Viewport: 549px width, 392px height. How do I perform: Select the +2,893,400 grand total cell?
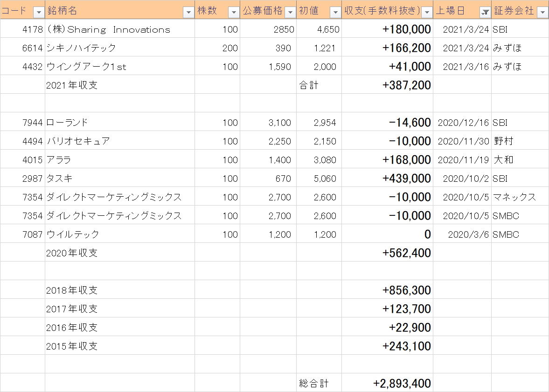point(387,383)
